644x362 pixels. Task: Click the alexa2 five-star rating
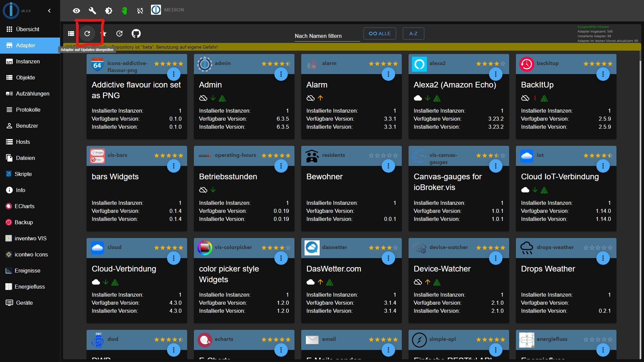(x=490, y=64)
